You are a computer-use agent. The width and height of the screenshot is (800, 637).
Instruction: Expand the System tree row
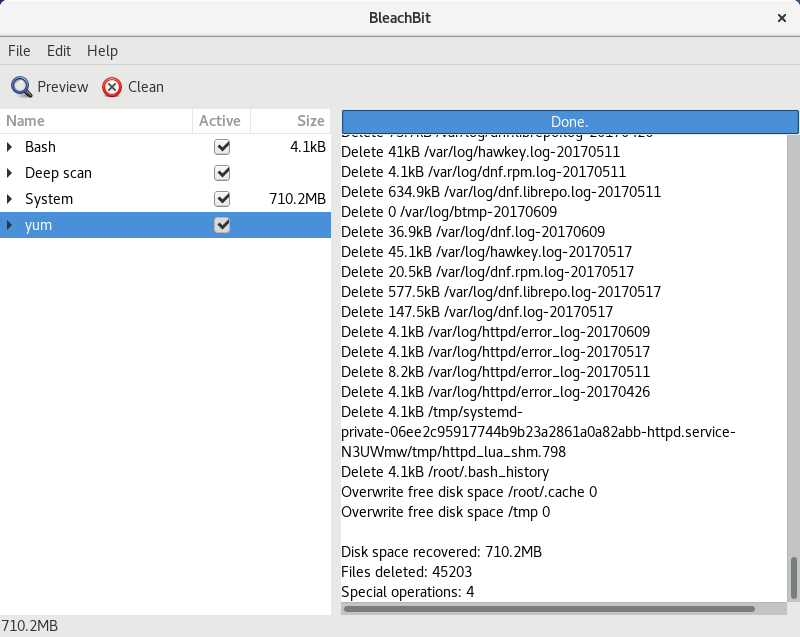pyautogui.click(x=9, y=199)
